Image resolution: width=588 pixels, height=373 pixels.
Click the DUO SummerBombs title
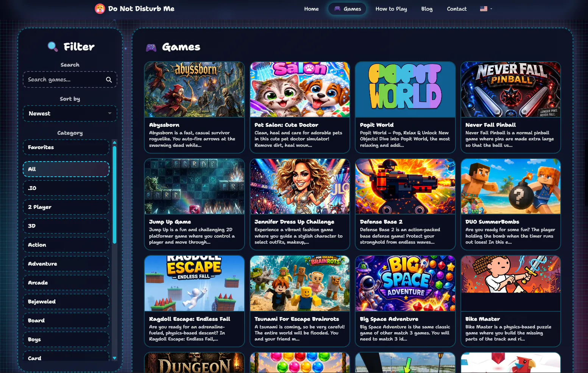tap(492, 222)
